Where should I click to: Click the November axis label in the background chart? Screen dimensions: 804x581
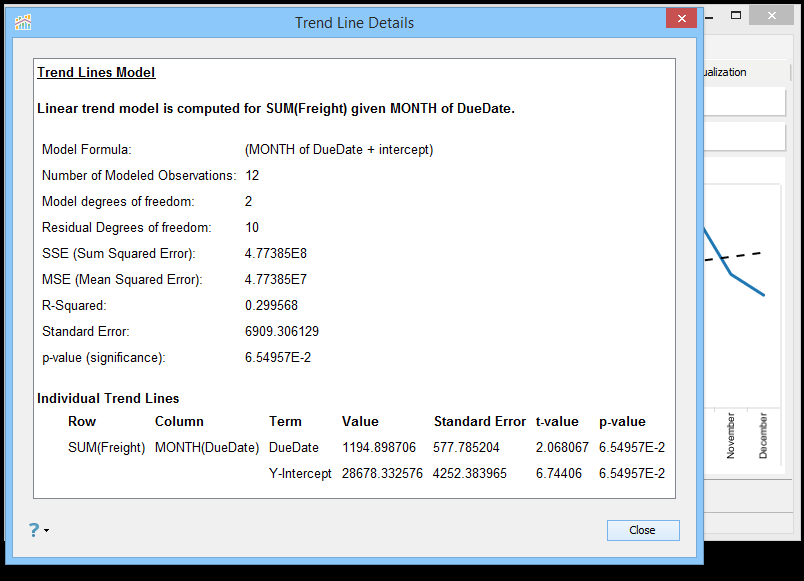coord(731,435)
